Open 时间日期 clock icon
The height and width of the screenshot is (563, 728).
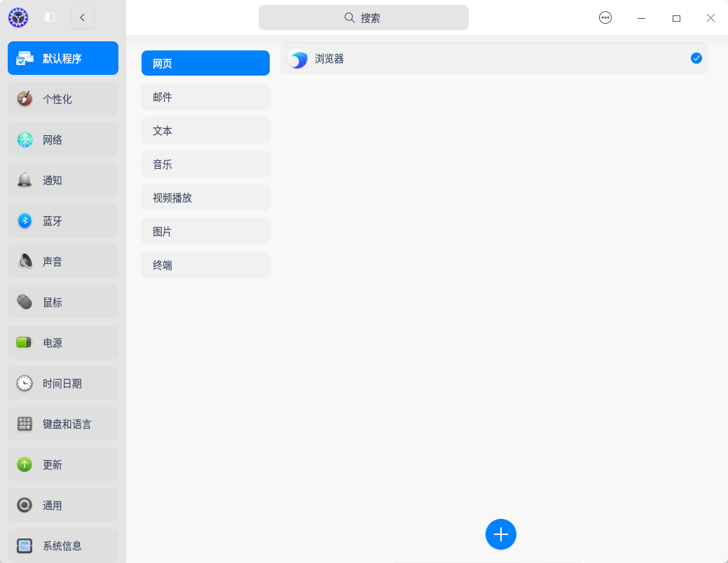pos(25,383)
